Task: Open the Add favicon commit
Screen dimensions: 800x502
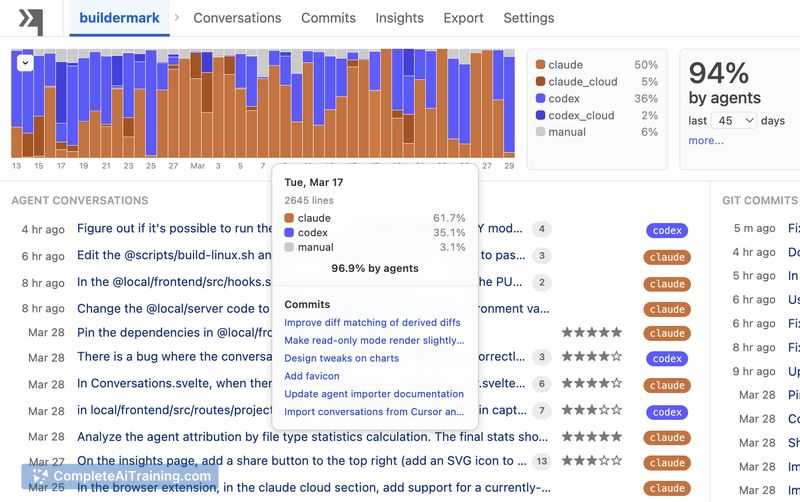Action: pos(311,376)
